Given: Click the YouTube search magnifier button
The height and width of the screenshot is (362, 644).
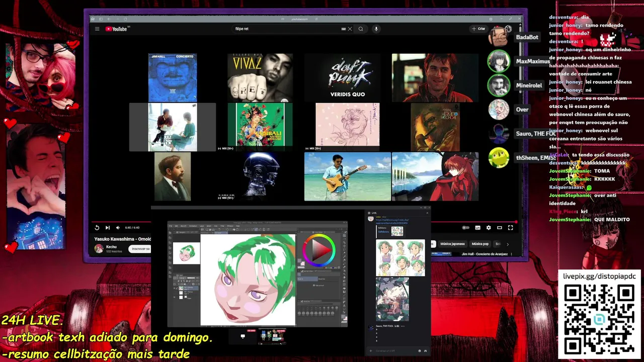Looking at the screenshot, I should click(361, 29).
